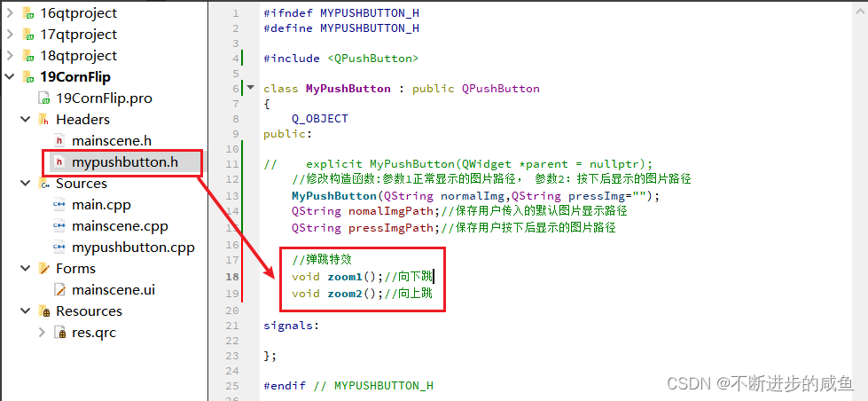Select the 18qtproject project
Viewport: 868px width, 401px height.
tap(79, 55)
